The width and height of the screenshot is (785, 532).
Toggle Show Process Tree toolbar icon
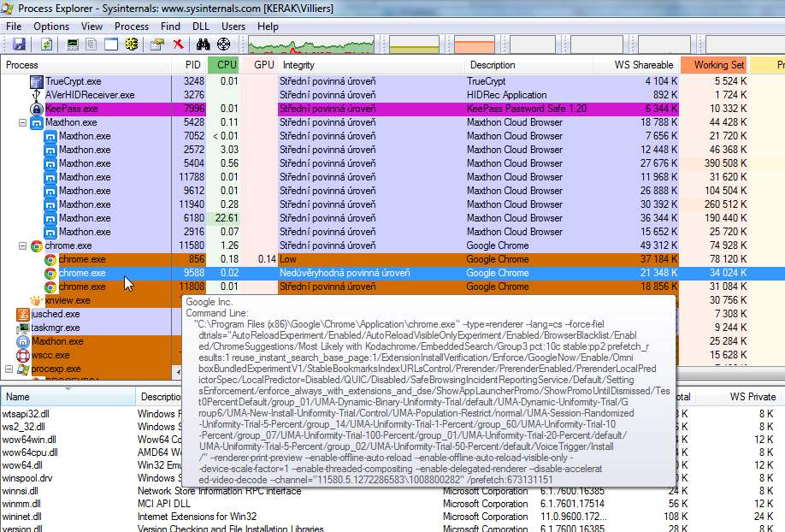(91, 44)
